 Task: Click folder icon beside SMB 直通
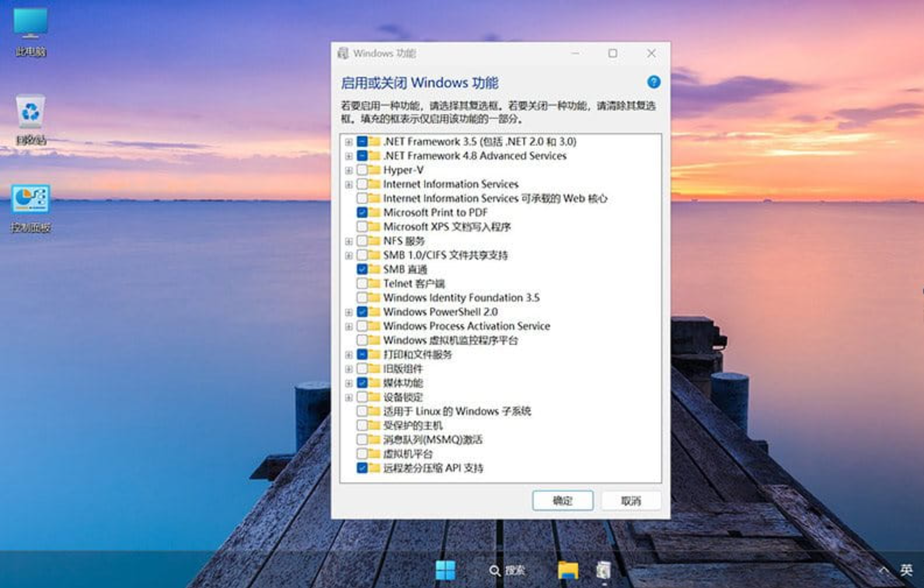[x=375, y=270]
